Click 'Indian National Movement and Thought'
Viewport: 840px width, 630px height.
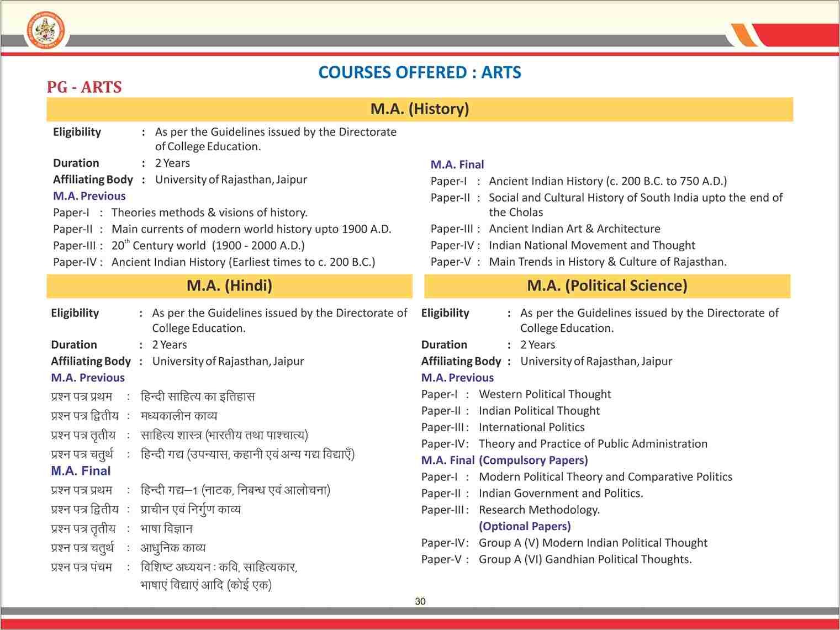pyautogui.click(x=592, y=245)
